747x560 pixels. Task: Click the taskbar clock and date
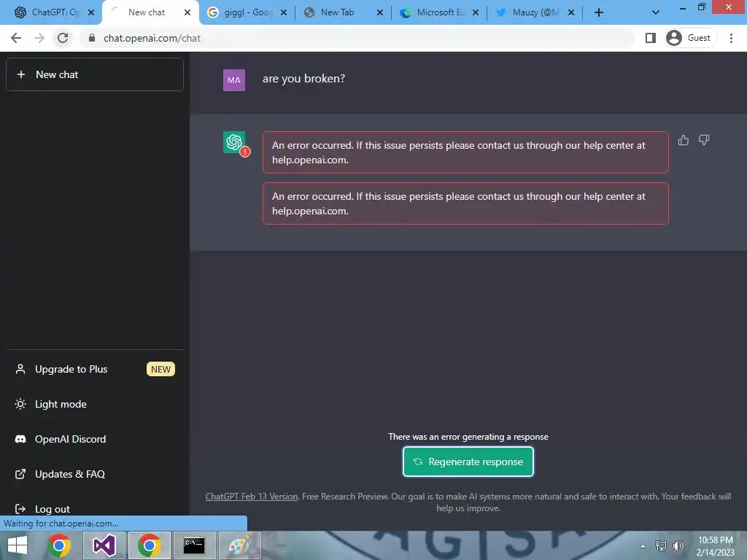(x=715, y=546)
